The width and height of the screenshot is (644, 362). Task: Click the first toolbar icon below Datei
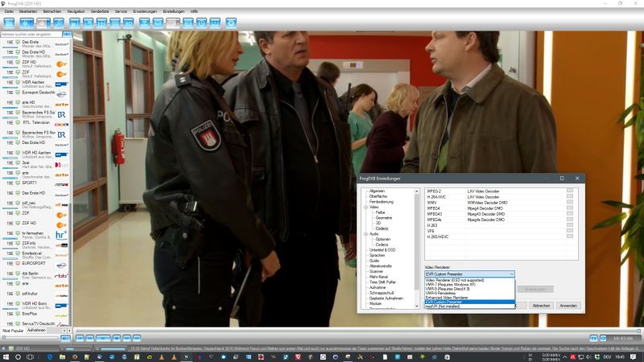pos(9,23)
